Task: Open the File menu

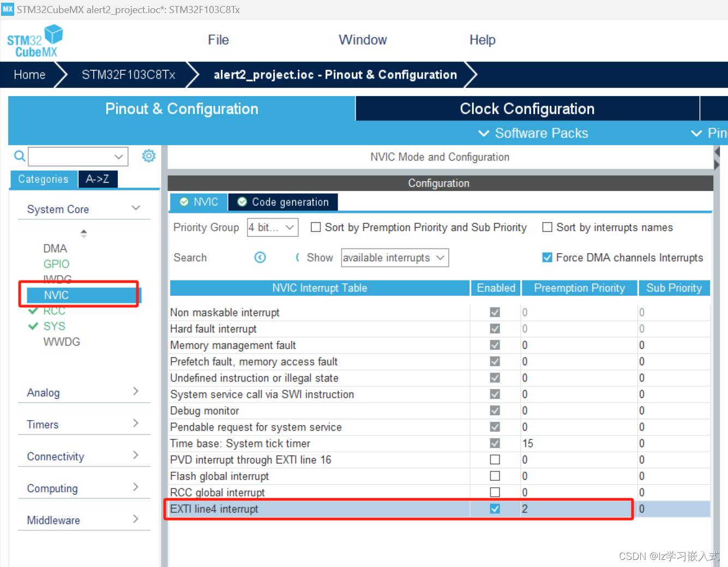Action: (218, 40)
